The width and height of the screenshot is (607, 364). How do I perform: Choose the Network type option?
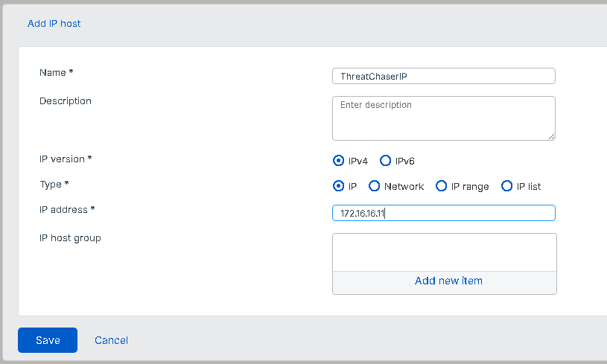tap(375, 186)
